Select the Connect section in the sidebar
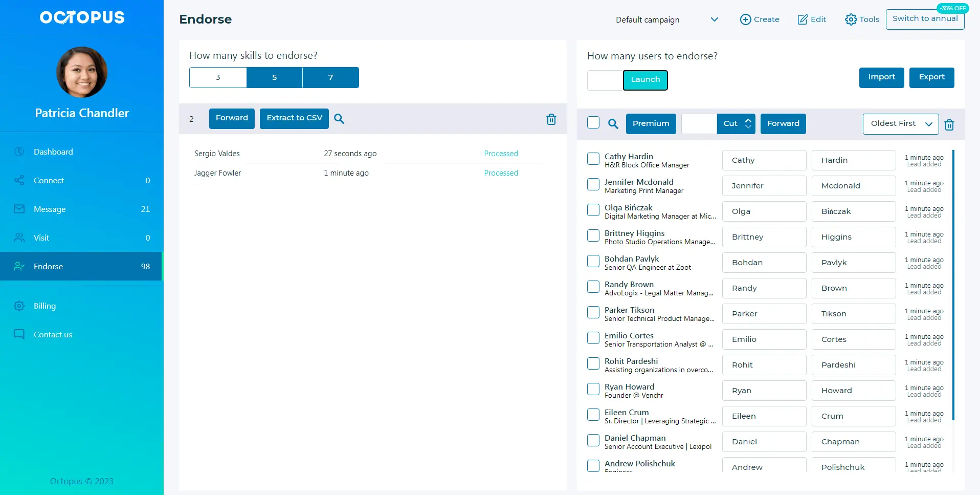 49,180
